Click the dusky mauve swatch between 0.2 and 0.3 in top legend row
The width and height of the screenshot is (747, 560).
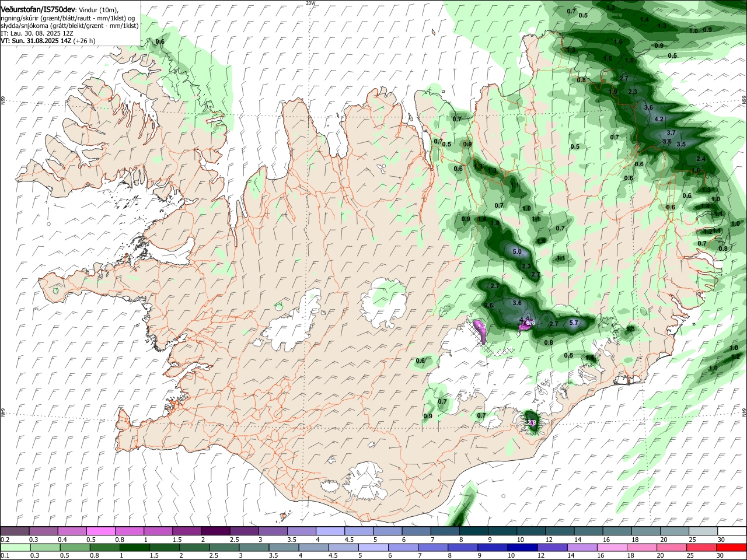[15, 531]
